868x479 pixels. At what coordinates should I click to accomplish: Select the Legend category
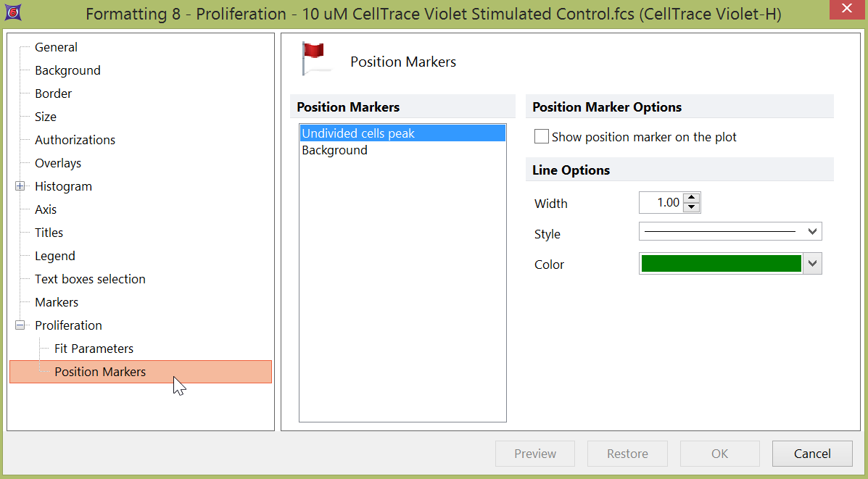click(55, 256)
